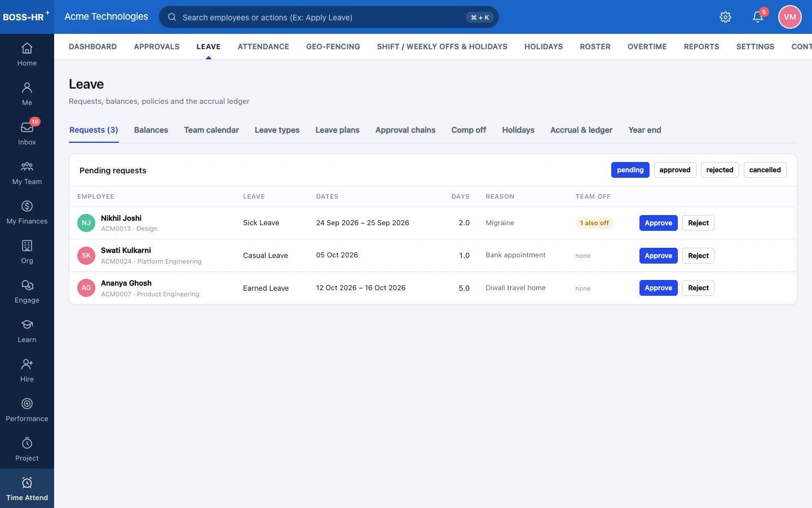Click the '1 also off' badge
Screen dimensions: 812x508
(x=594, y=223)
